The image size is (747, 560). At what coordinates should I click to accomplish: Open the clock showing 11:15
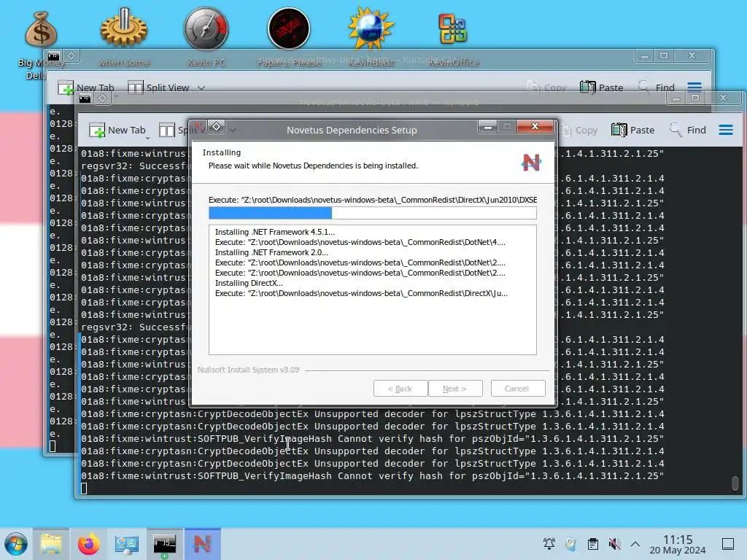678,544
